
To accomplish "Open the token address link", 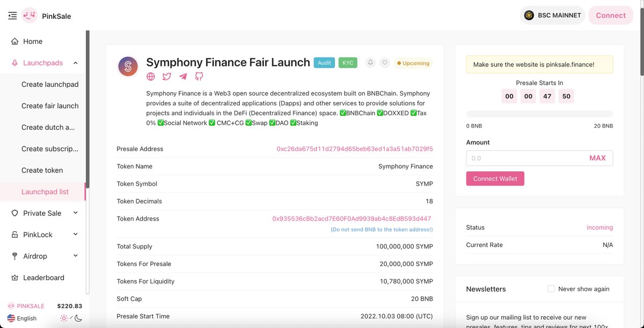I will 352,218.
